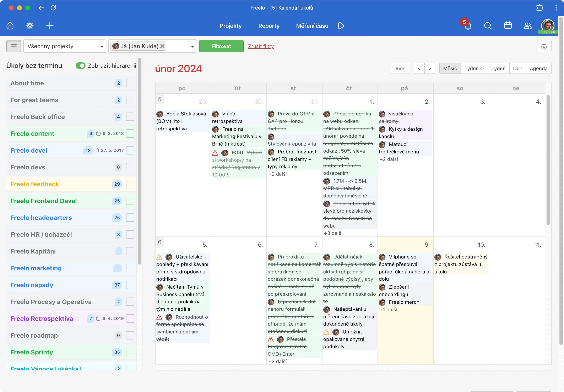The width and height of the screenshot is (564, 392).
Task: Click the avatar on Freelo merch task
Action: (382, 302)
